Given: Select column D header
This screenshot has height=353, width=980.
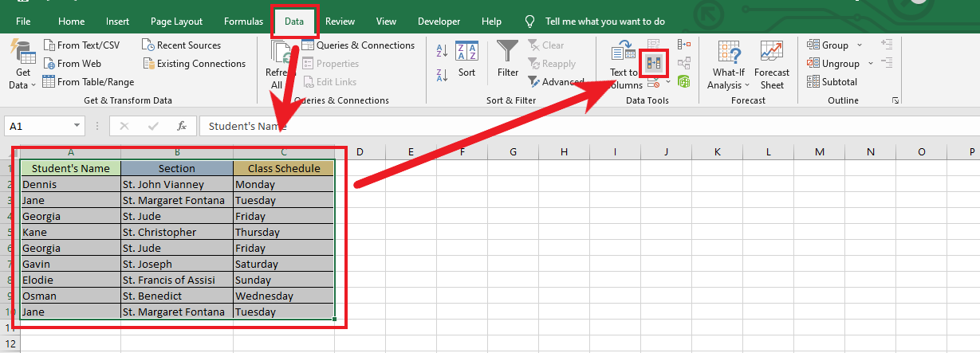Looking at the screenshot, I should tap(360, 151).
